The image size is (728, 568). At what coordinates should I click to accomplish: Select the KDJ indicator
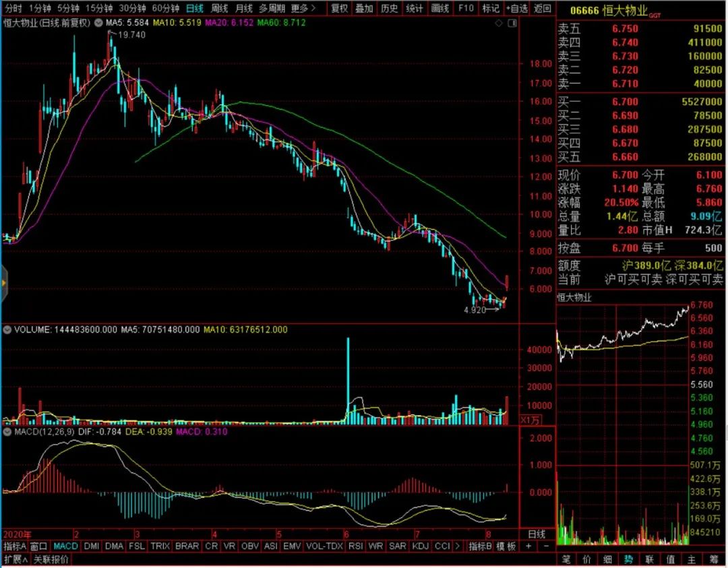(420, 546)
